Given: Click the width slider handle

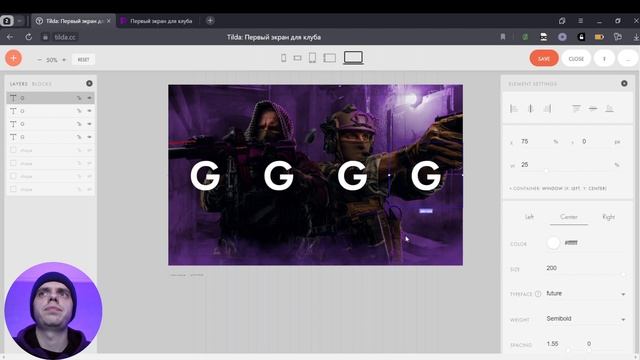Looking at the screenshot, I should tap(546, 171).
